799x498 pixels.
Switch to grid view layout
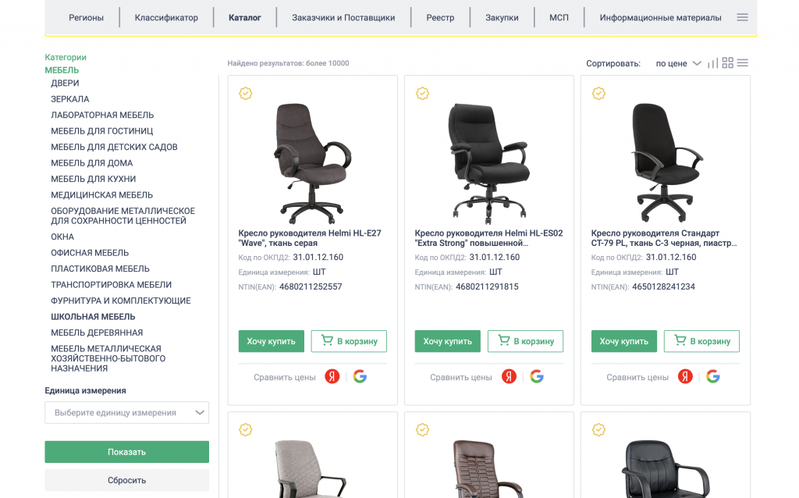pos(727,63)
